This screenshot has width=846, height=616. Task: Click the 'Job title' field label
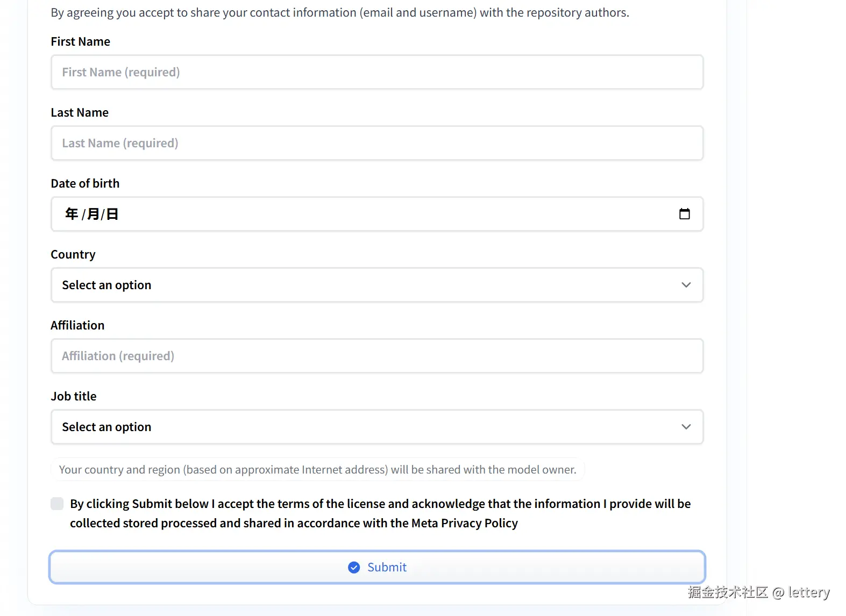tap(74, 396)
